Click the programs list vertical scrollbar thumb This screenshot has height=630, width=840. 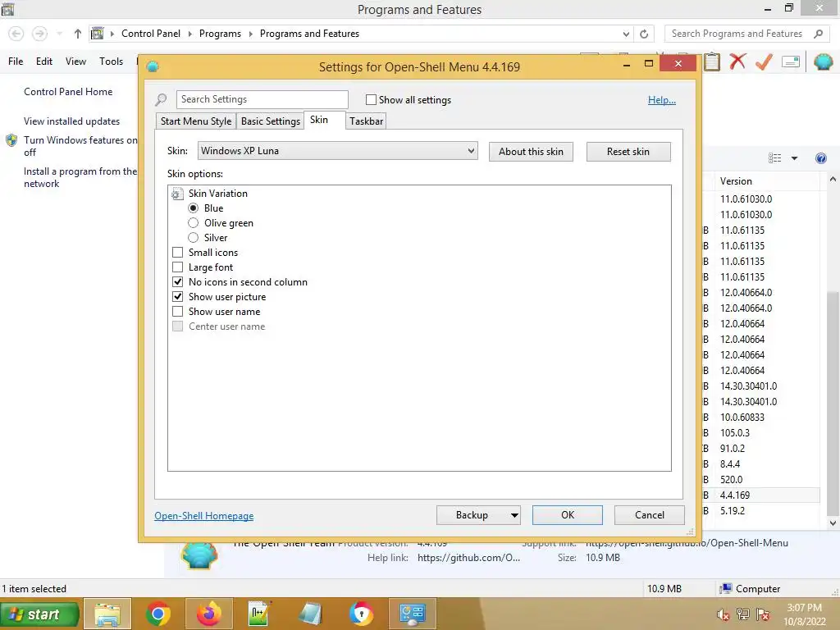[x=833, y=402]
